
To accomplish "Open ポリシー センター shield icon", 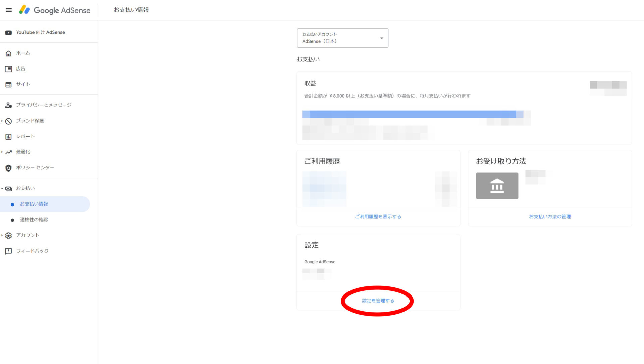I will (9, 168).
